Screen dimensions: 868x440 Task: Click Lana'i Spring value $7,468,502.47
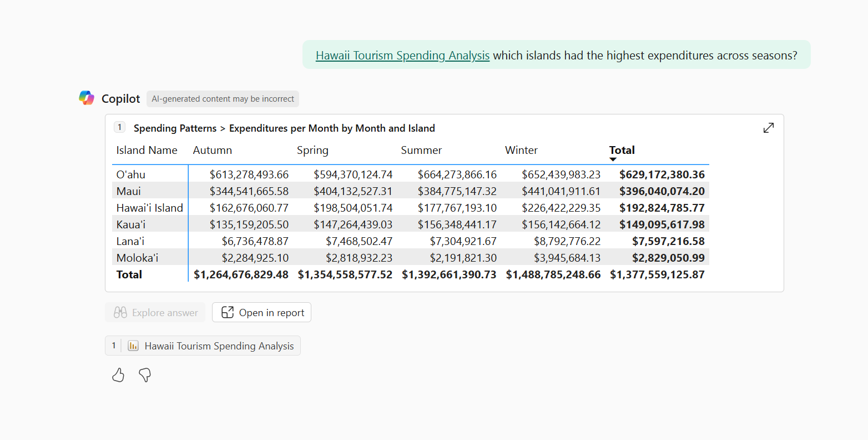pyautogui.click(x=359, y=241)
